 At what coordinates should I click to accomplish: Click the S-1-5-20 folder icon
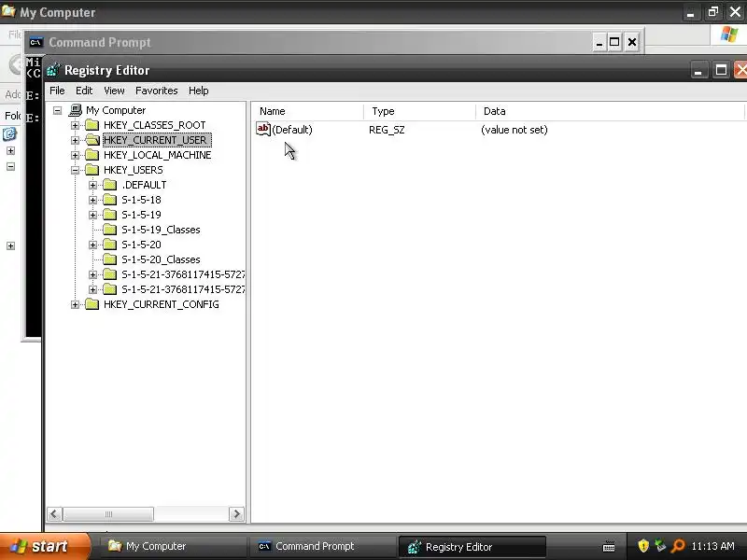[110, 245]
